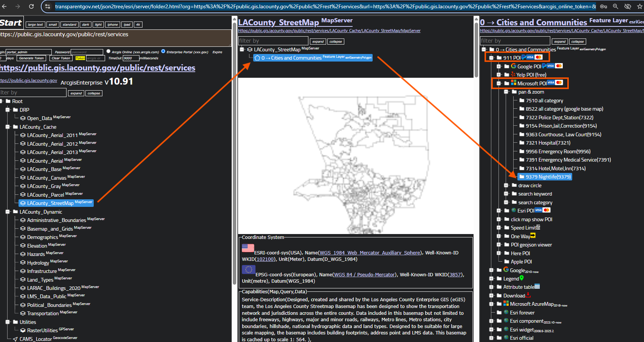The width and height of the screenshot is (644, 342).
Task: Click the green pin icon beside Legend
Action: click(x=522, y=278)
